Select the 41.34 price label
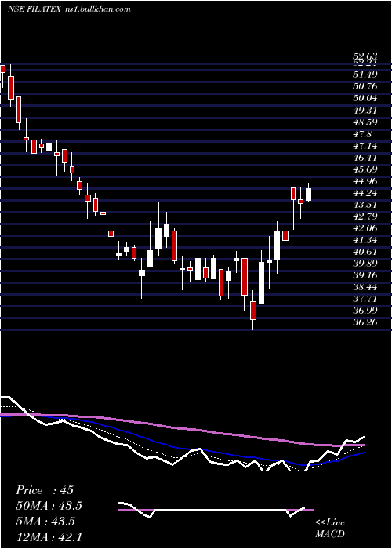Screen dimensions: 392x549 tap(365, 240)
